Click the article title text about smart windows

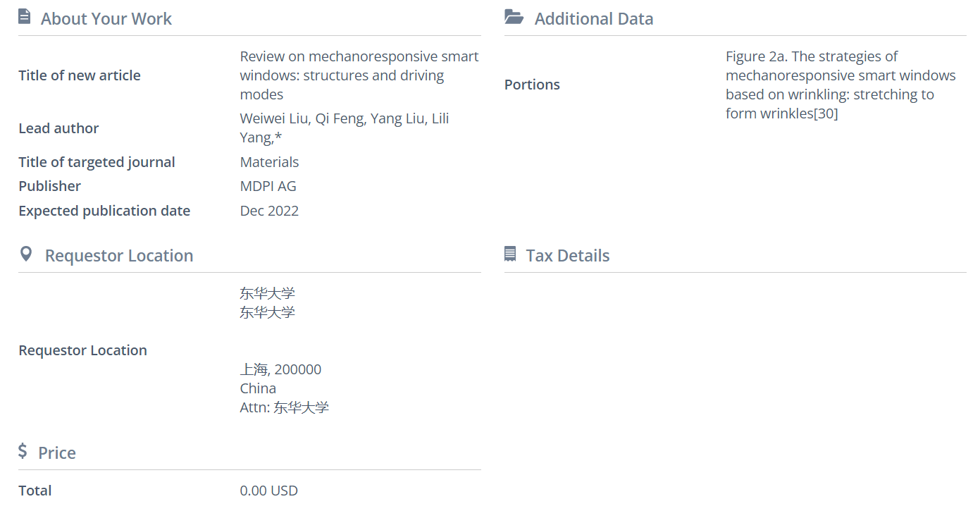tap(359, 75)
